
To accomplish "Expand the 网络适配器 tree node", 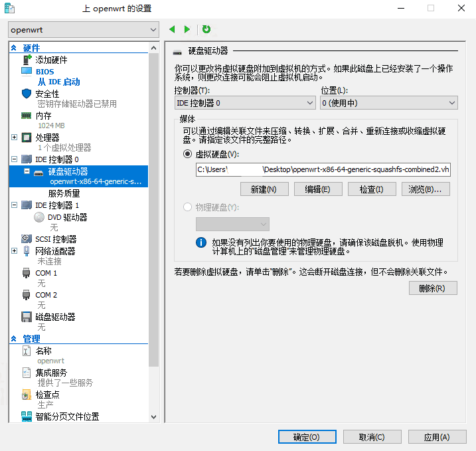I will pyautogui.click(x=14, y=251).
